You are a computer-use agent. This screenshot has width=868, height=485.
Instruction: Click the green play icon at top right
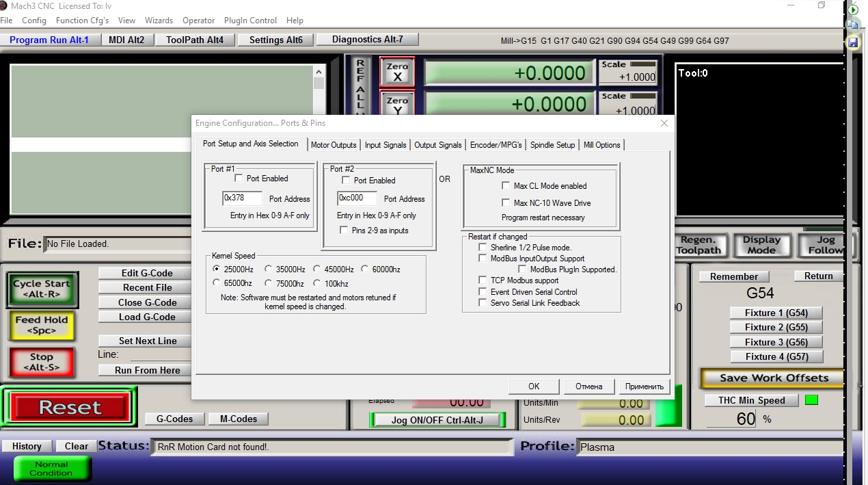852,10
